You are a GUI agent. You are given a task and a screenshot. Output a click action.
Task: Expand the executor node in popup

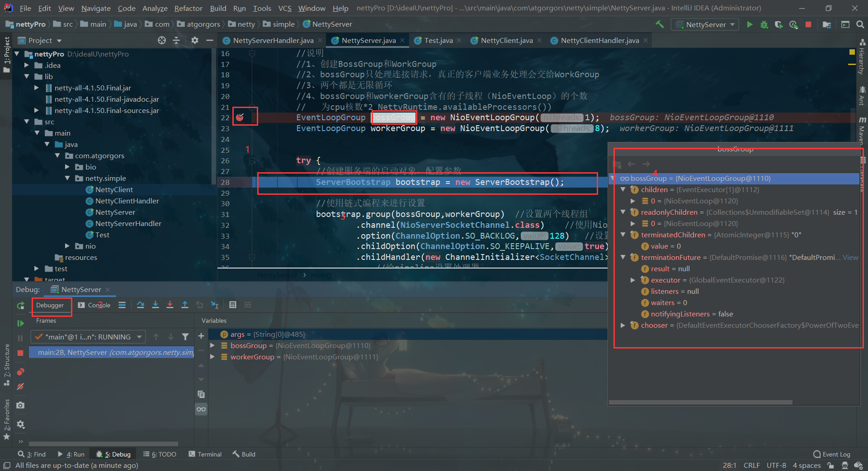633,280
